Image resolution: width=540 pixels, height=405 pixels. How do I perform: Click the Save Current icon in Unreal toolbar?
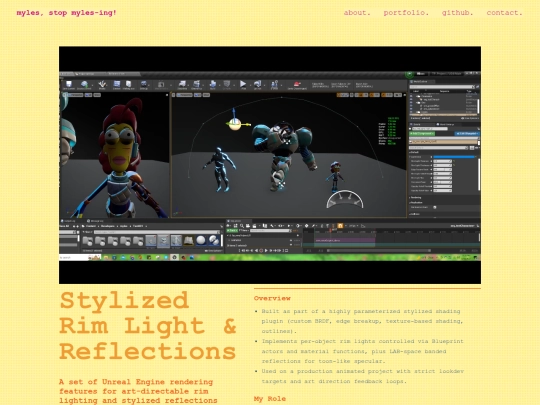pyautogui.click(x=69, y=84)
